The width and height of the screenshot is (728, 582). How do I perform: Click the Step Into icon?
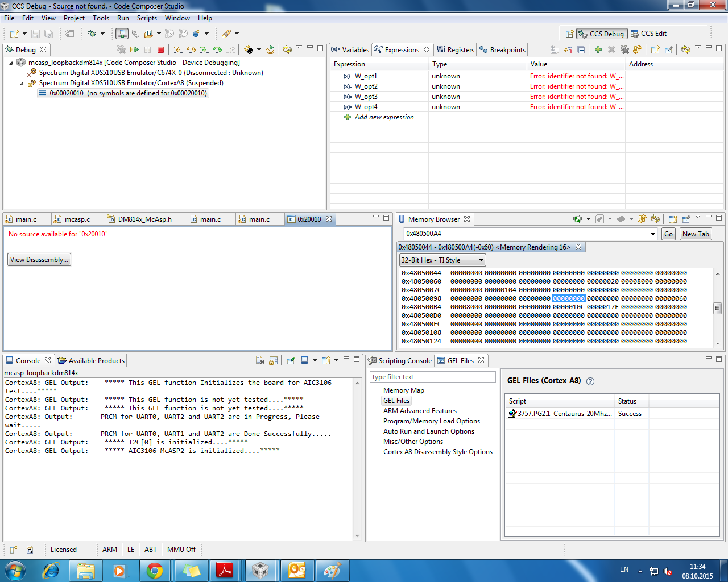tap(177, 49)
